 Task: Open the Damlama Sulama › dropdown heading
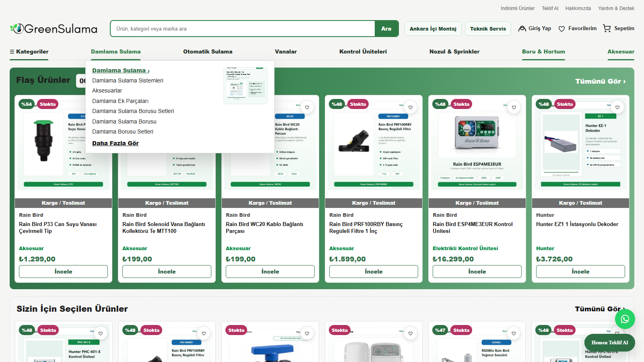coord(121,70)
